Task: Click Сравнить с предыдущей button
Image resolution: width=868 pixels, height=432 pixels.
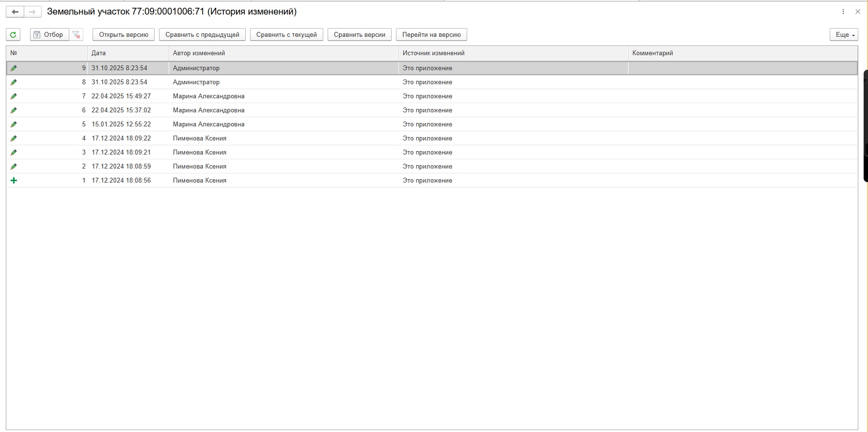Action: tap(202, 34)
